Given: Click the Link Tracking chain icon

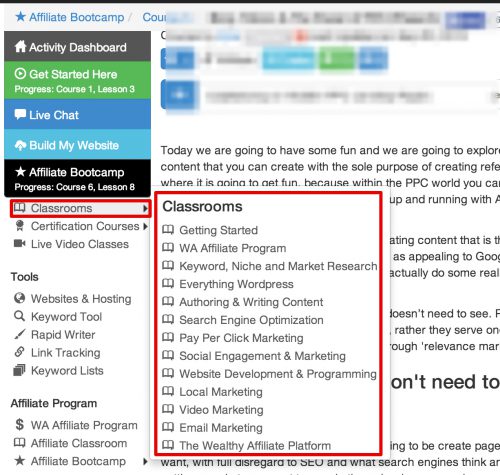Looking at the screenshot, I should (19, 352).
